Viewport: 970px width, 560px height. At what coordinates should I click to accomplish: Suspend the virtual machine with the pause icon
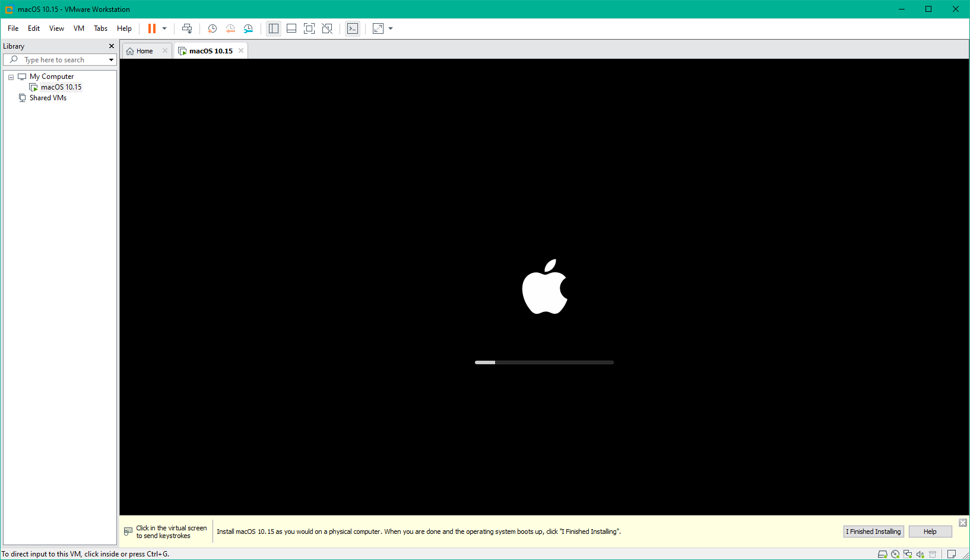(153, 28)
